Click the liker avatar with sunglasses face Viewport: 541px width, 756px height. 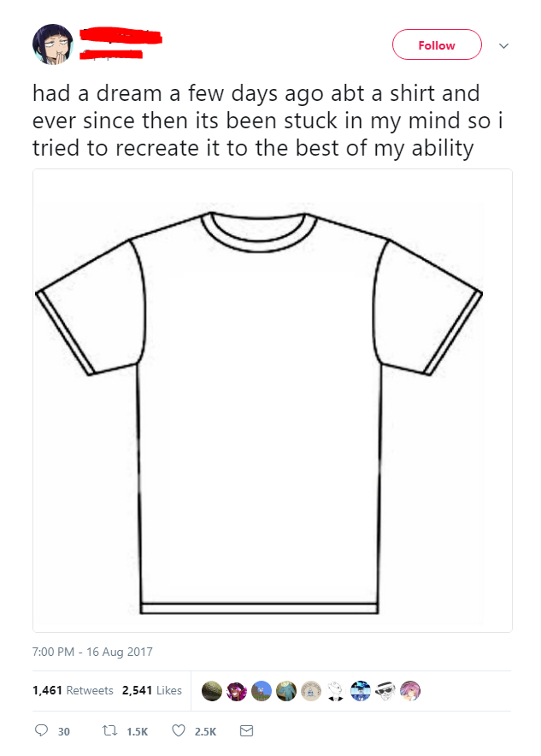(x=385, y=691)
